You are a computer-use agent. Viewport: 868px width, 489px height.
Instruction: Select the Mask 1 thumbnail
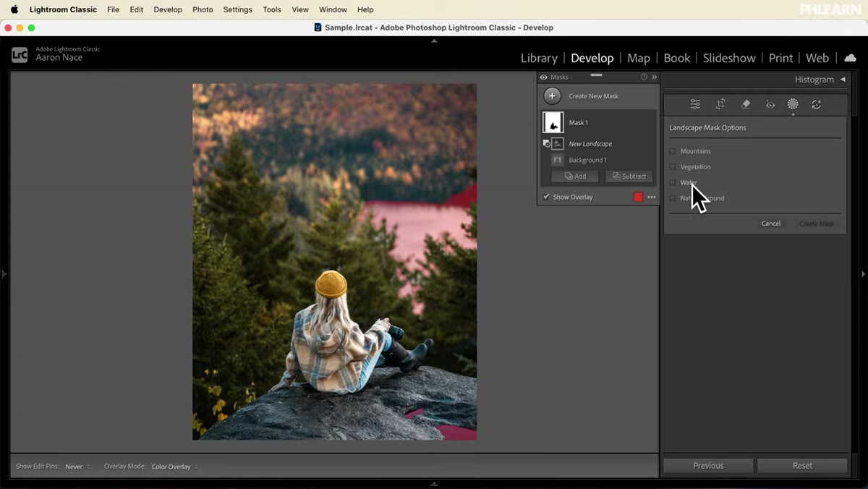coord(553,122)
